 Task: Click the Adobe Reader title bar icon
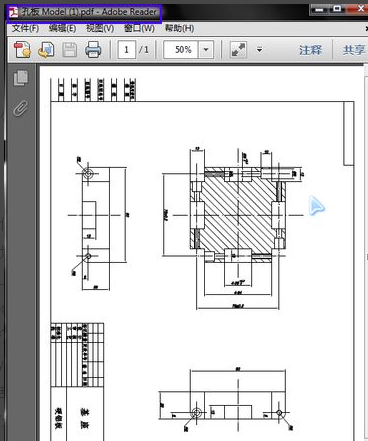point(14,12)
